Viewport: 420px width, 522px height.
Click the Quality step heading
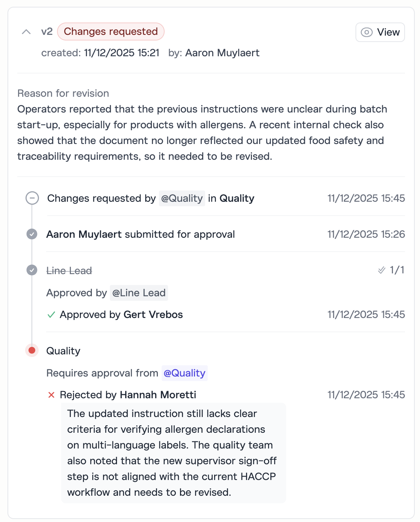tap(63, 351)
